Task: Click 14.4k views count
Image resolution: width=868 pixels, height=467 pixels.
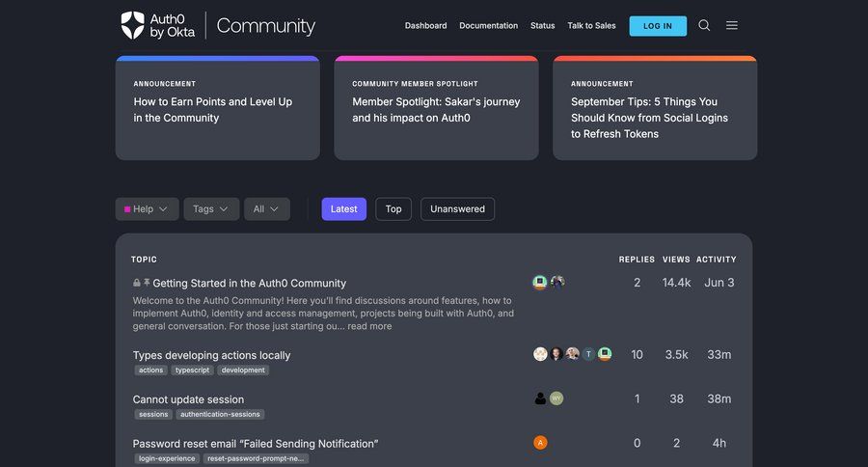Action: (x=676, y=283)
